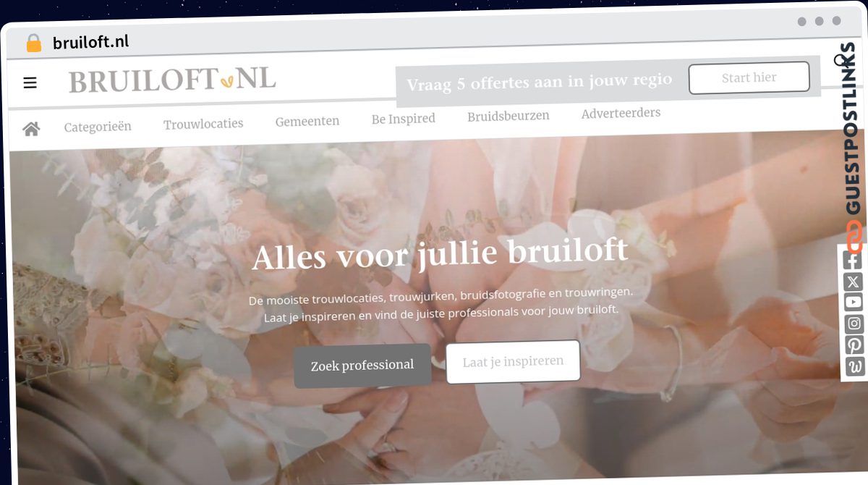The height and width of the screenshot is (485, 868).
Task: Click the Zoek professional button
Action: pos(362,366)
